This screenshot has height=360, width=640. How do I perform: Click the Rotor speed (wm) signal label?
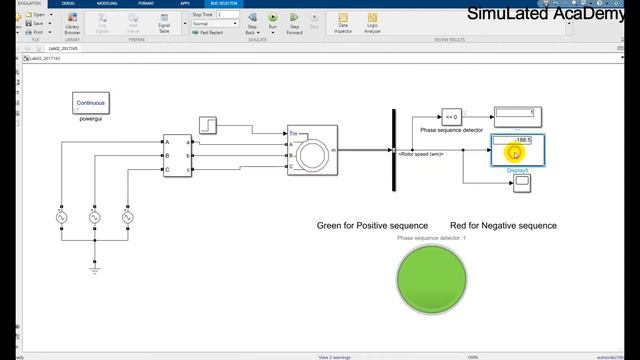click(421, 154)
